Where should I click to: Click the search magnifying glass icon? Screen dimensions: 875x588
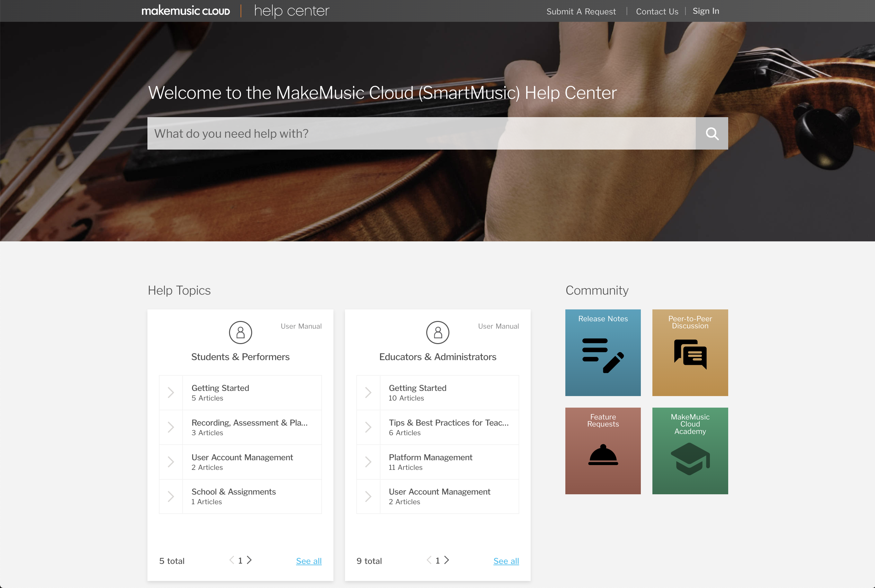tap(712, 133)
